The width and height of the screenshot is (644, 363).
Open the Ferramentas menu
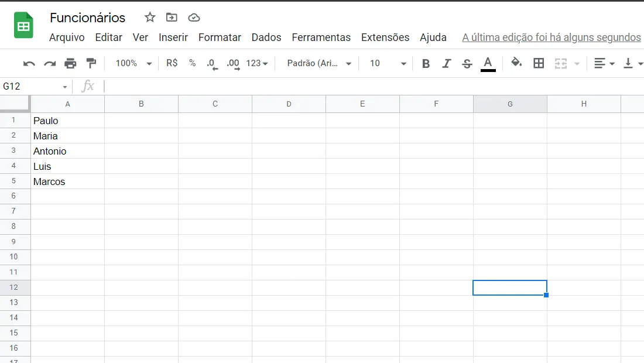tap(321, 37)
